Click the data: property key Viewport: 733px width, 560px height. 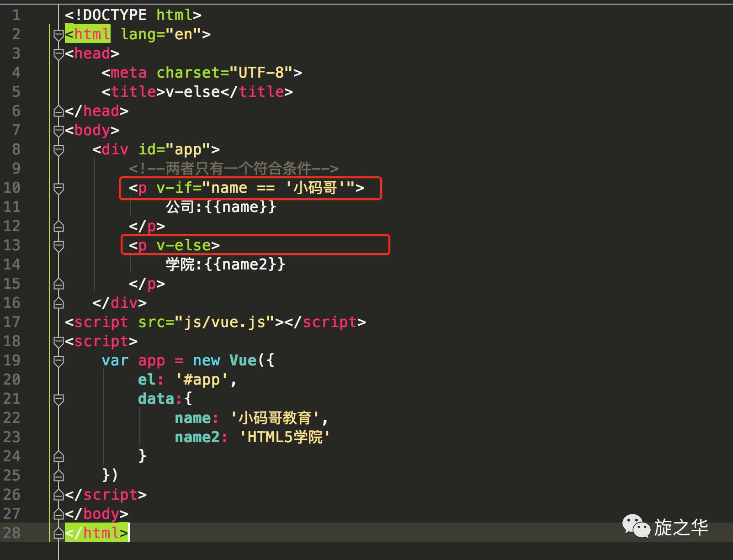coord(160,399)
